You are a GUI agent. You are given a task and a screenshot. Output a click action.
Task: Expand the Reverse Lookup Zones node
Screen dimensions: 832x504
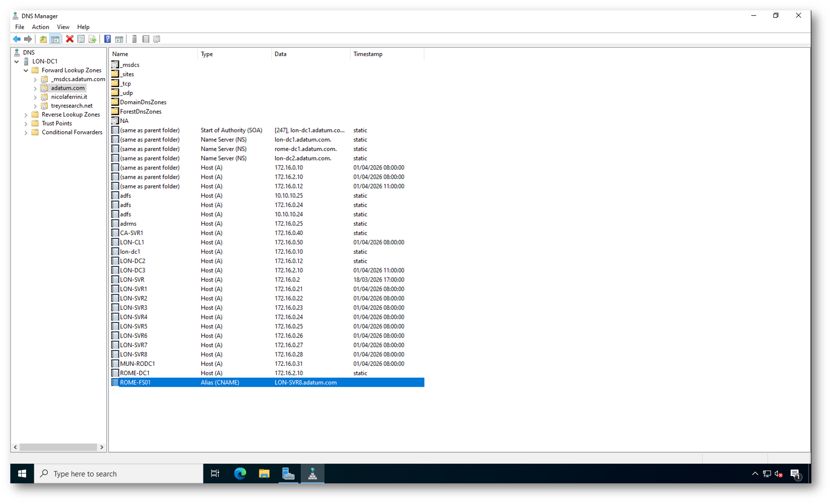26,115
